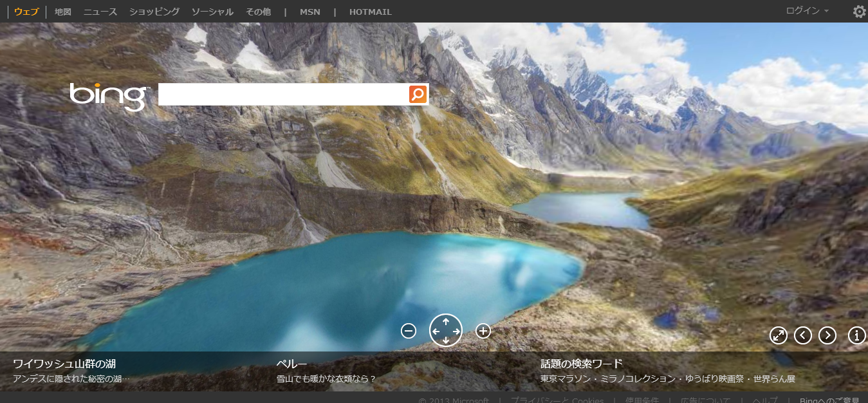Click the orange search magnifier button

tap(418, 95)
